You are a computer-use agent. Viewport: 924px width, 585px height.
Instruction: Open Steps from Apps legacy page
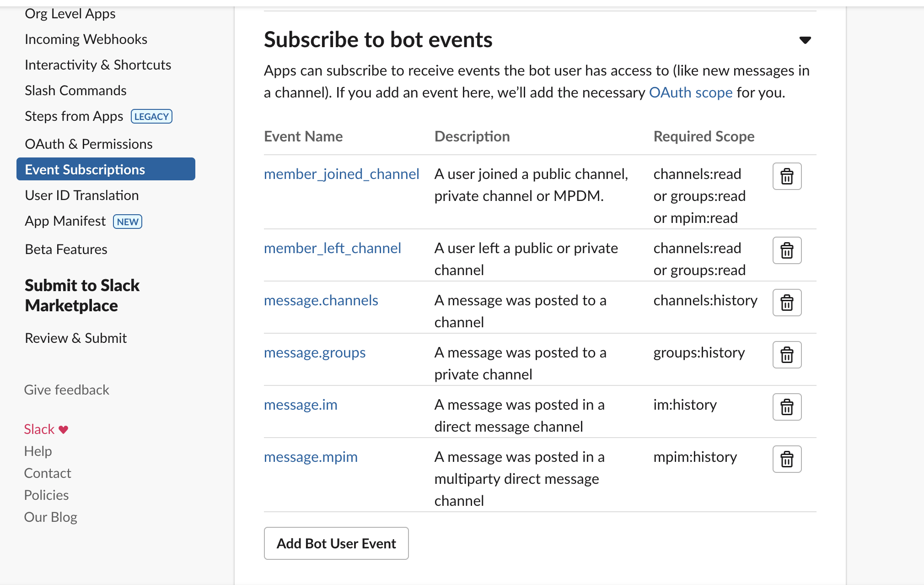point(74,116)
